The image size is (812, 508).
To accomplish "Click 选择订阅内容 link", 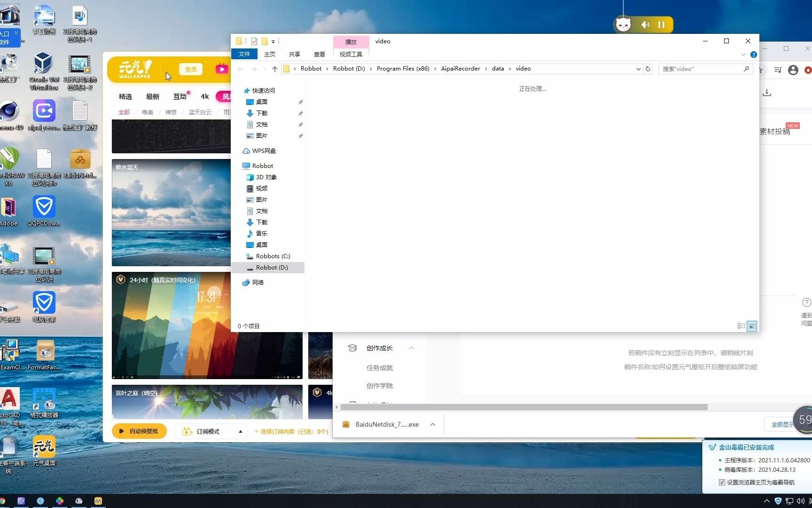I will point(291,431).
